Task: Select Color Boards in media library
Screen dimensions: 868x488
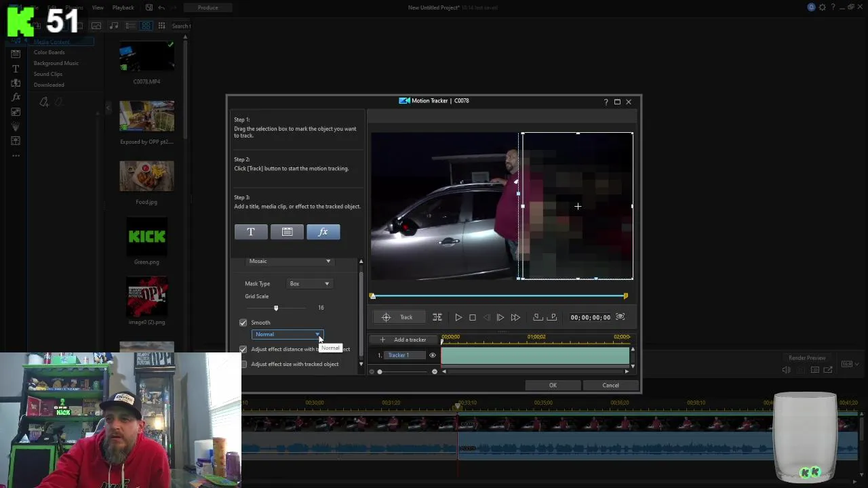Action: [x=50, y=52]
